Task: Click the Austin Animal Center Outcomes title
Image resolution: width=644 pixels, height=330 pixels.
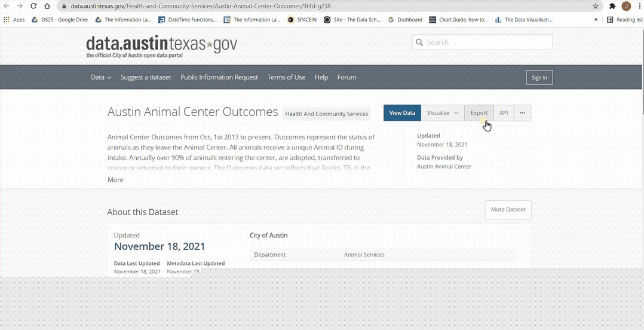Action: pos(192,112)
